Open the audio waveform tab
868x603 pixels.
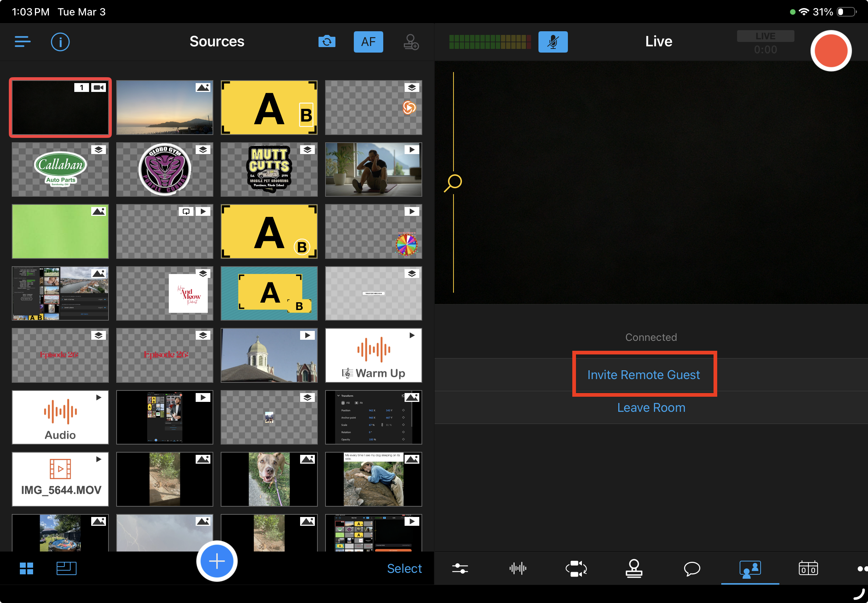point(518,568)
